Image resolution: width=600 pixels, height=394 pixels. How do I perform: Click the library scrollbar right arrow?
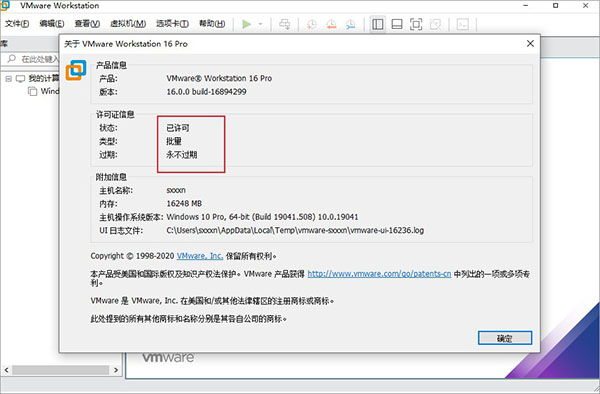(116, 370)
